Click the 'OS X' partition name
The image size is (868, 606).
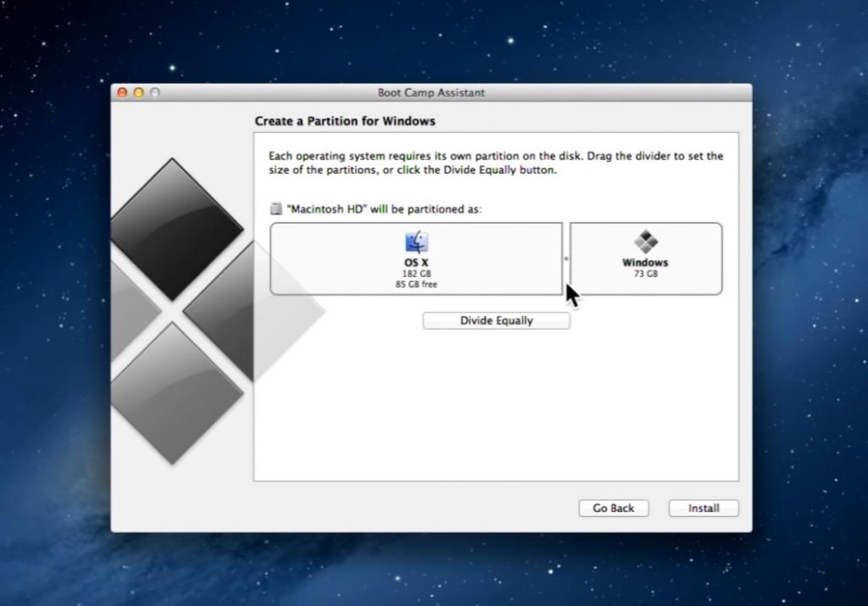point(416,263)
